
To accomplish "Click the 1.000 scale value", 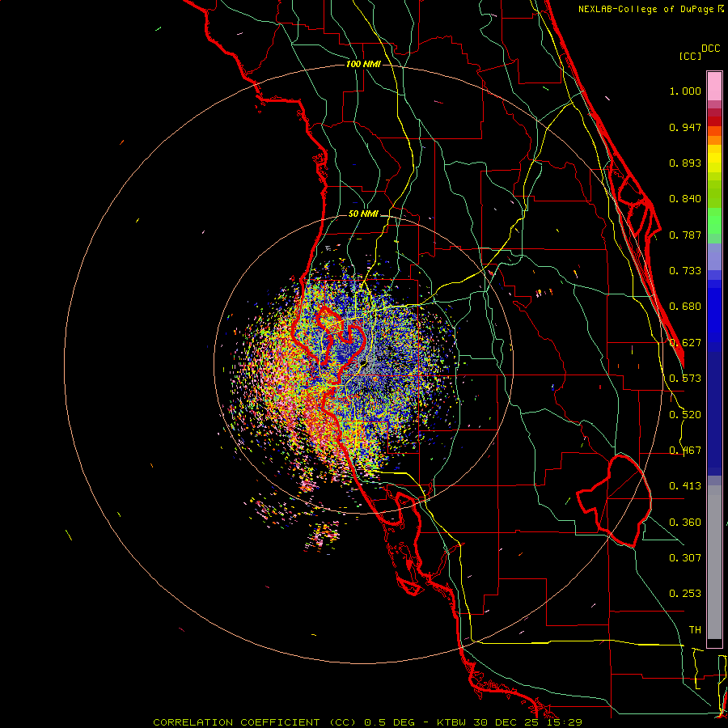I will 685,91.
